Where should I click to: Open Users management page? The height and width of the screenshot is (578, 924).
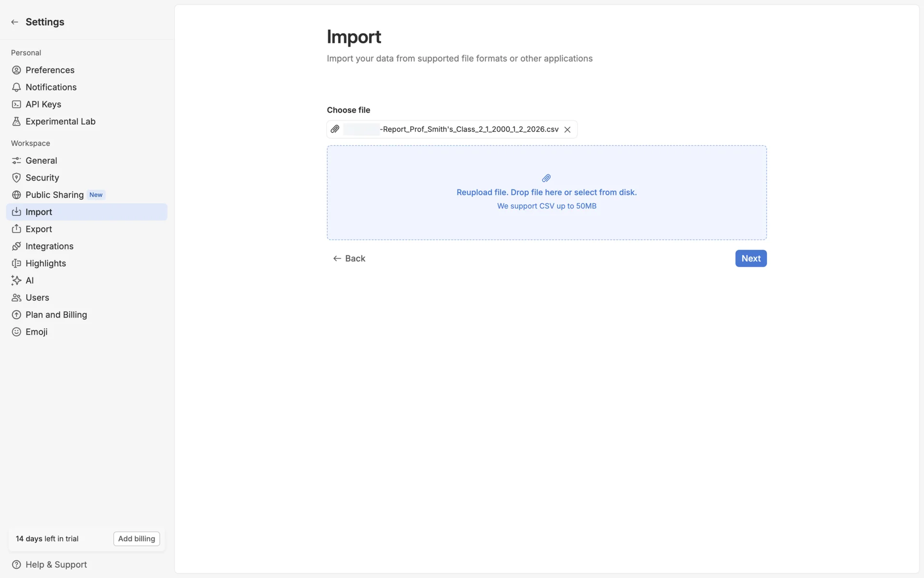click(37, 298)
